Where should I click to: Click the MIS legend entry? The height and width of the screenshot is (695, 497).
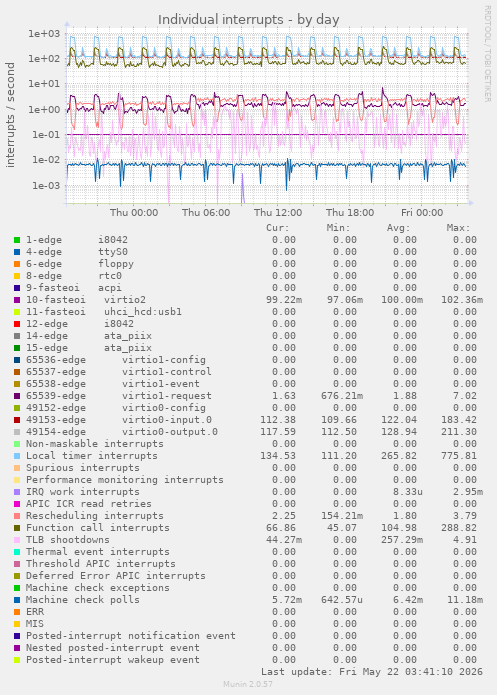(x=35, y=624)
